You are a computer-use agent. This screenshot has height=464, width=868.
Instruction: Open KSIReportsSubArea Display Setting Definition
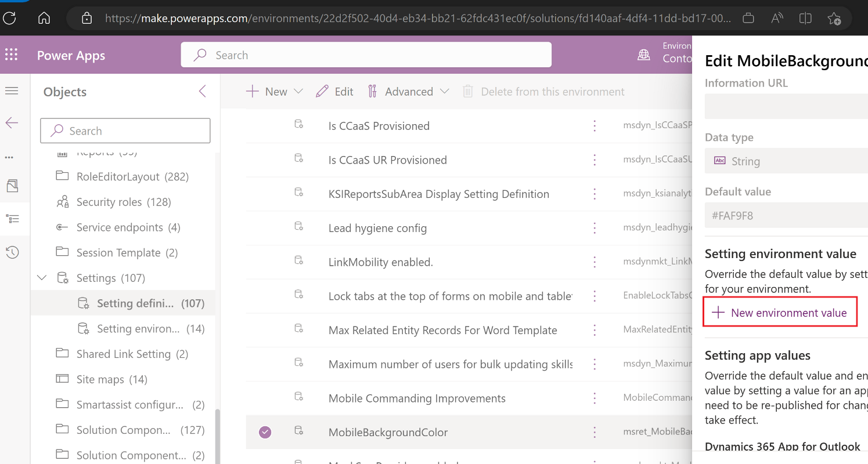pyautogui.click(x=439, y=194)
